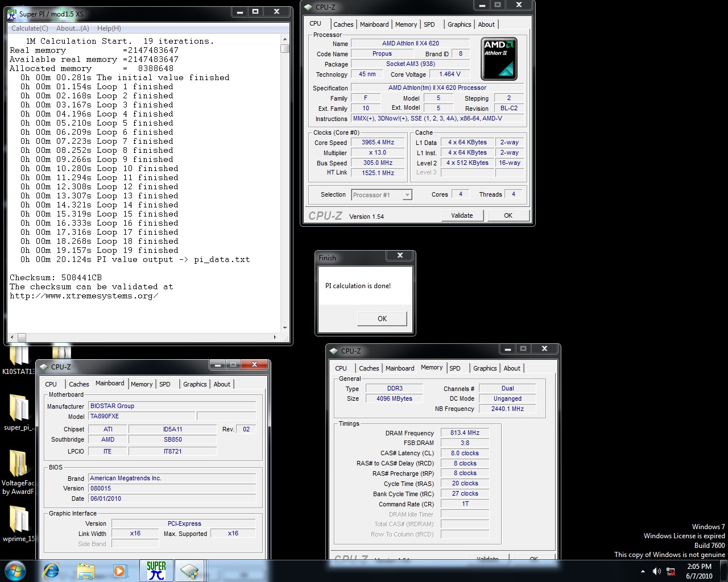Open the Memory tab in the CPU-Z processor window
This screenshot has height=582, width=728.
point(406,24)
